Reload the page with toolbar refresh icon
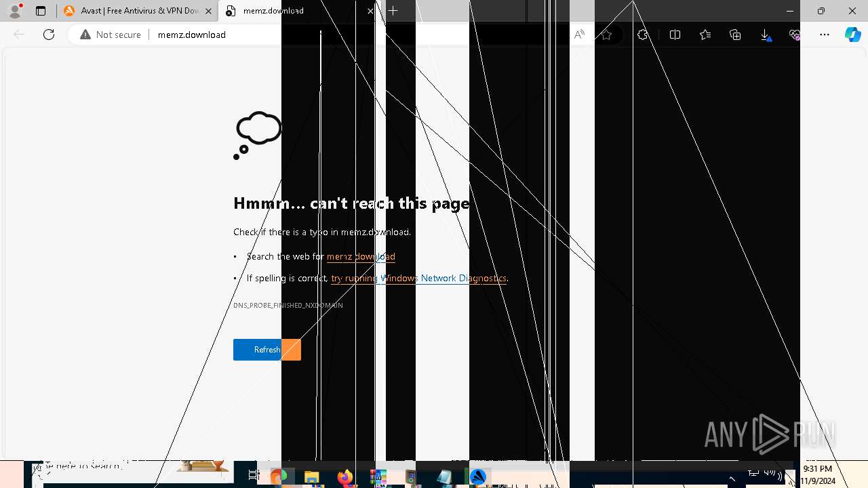868x488 pixels. click(x=49, y=35)
